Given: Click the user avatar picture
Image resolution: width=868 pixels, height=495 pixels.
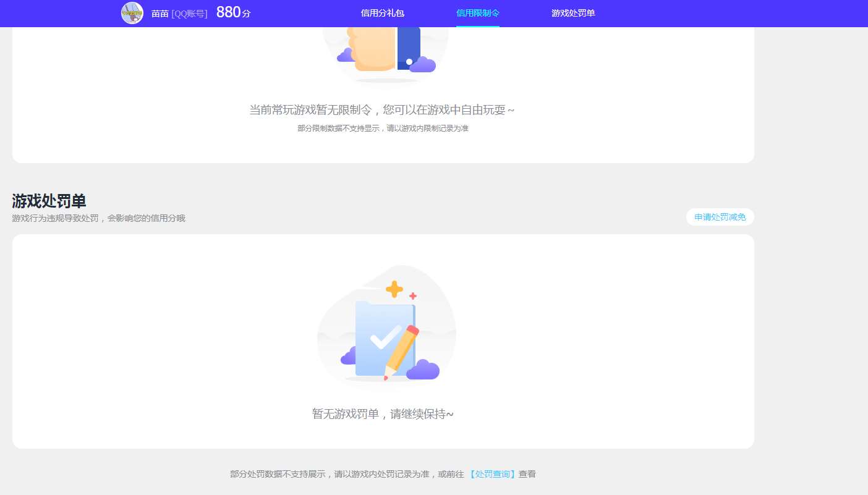Looking at the screenshot, I should click(x=132, y=13).
